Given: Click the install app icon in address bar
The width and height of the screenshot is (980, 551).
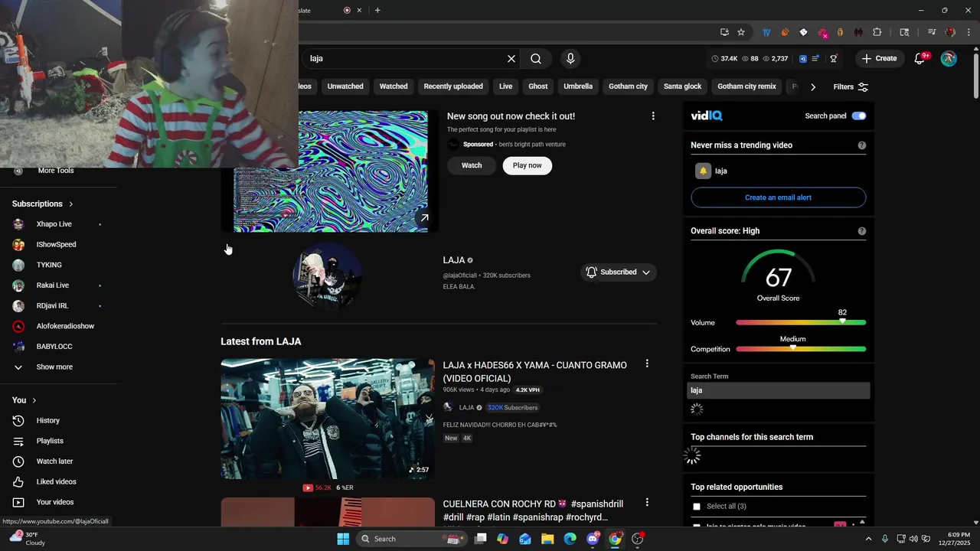Looking at the screenshot, I should 724,32.
